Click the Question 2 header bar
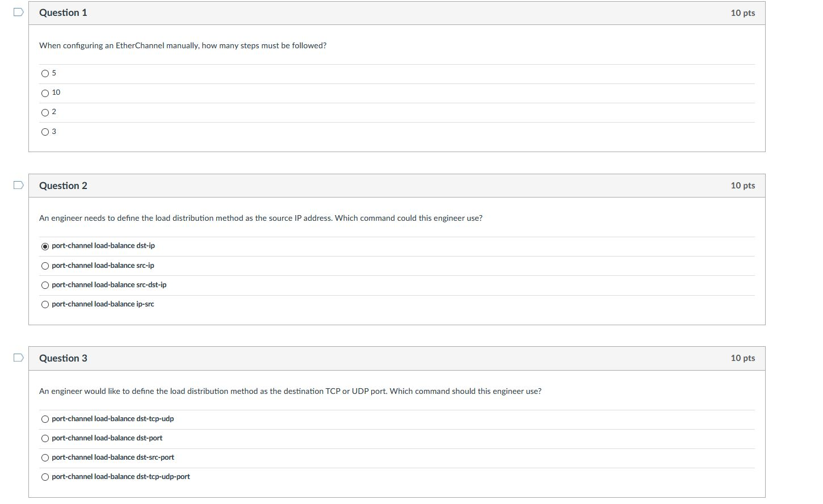The height and width of the screenshot is (504, 823). [x=397, y=185]
